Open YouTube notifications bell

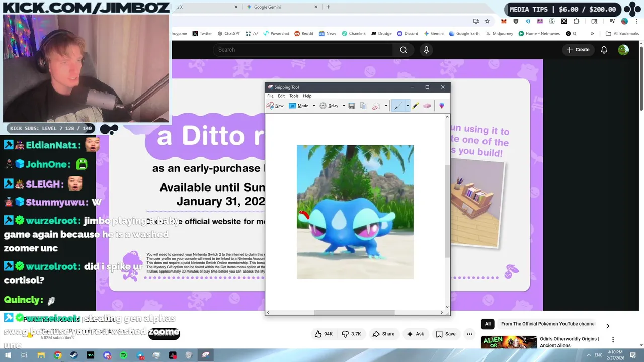[604, 50]
